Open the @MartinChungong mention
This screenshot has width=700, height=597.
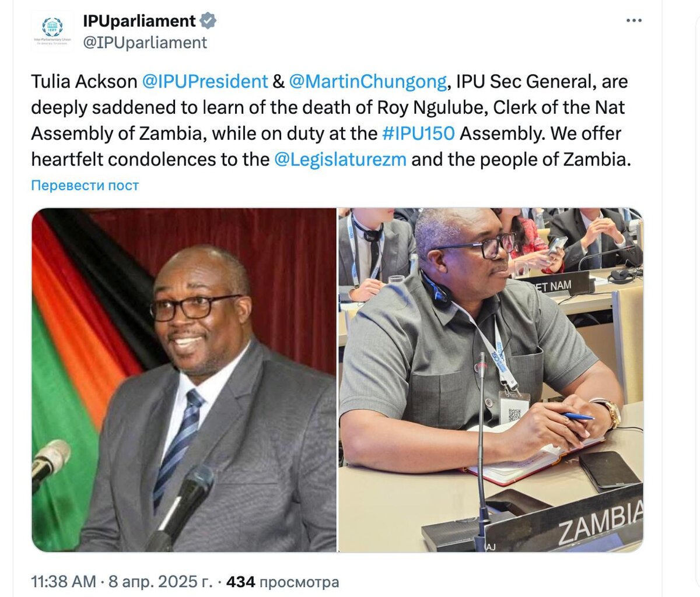tap(367, 82)
